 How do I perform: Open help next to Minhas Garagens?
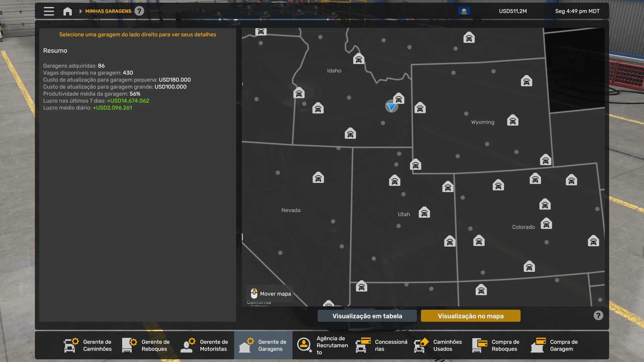(x=139, y=11)
